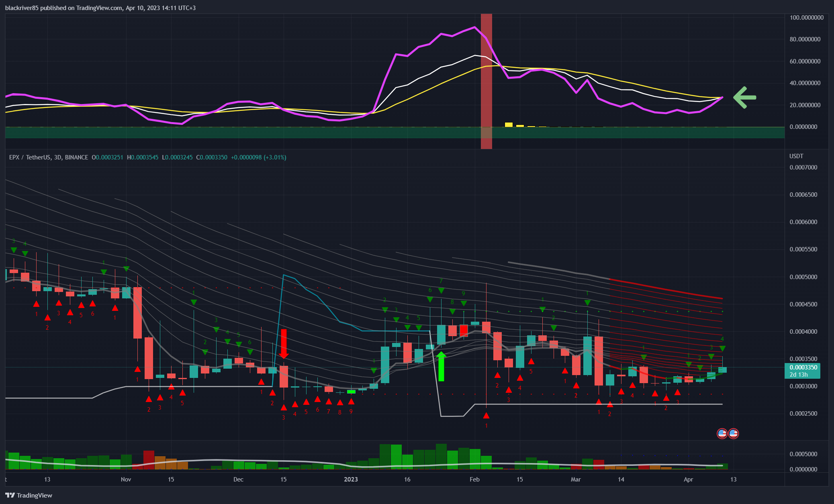
Task: Click the 0.0006000 price scale label
Action: [803, 222]
